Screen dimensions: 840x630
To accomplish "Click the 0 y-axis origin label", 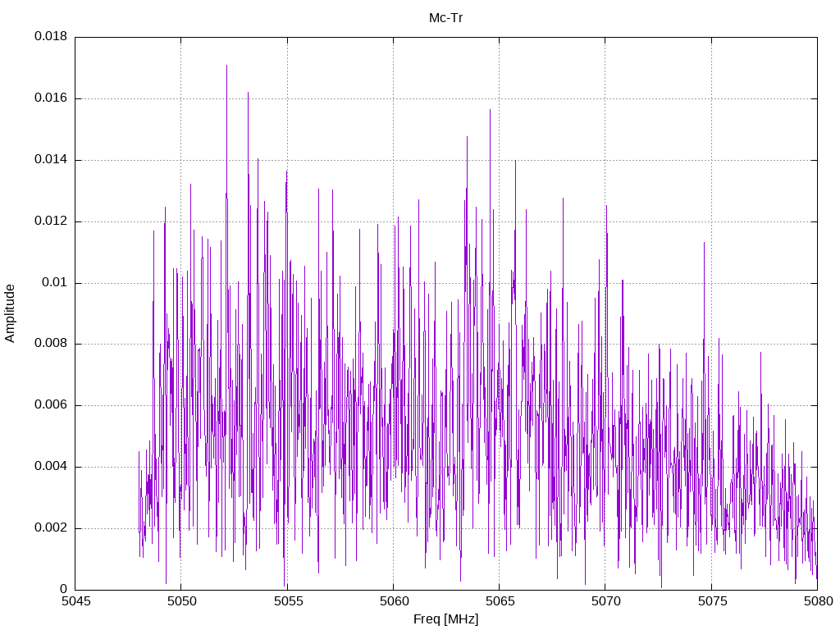I will tap(64, 589).
